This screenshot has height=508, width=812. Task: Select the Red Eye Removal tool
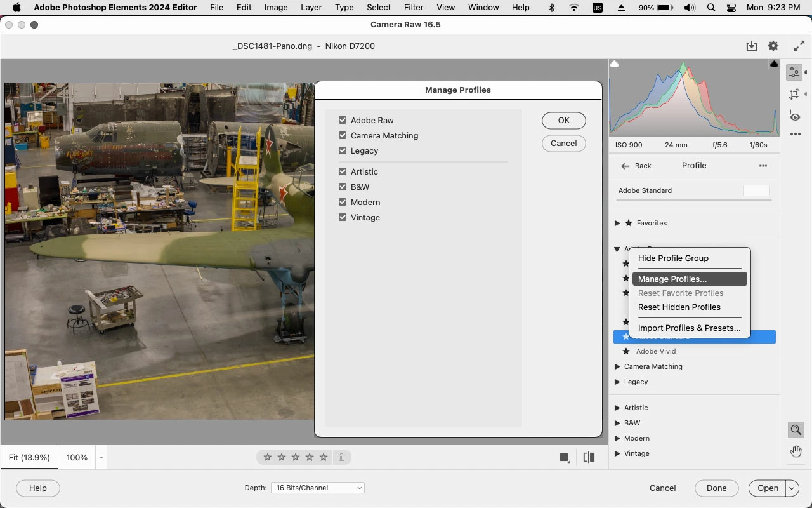point(794,116)
